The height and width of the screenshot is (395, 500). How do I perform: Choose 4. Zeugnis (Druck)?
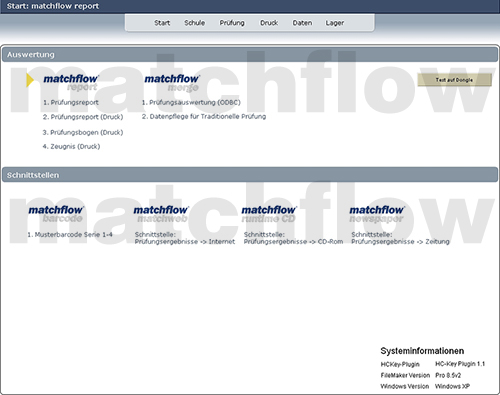71,146
